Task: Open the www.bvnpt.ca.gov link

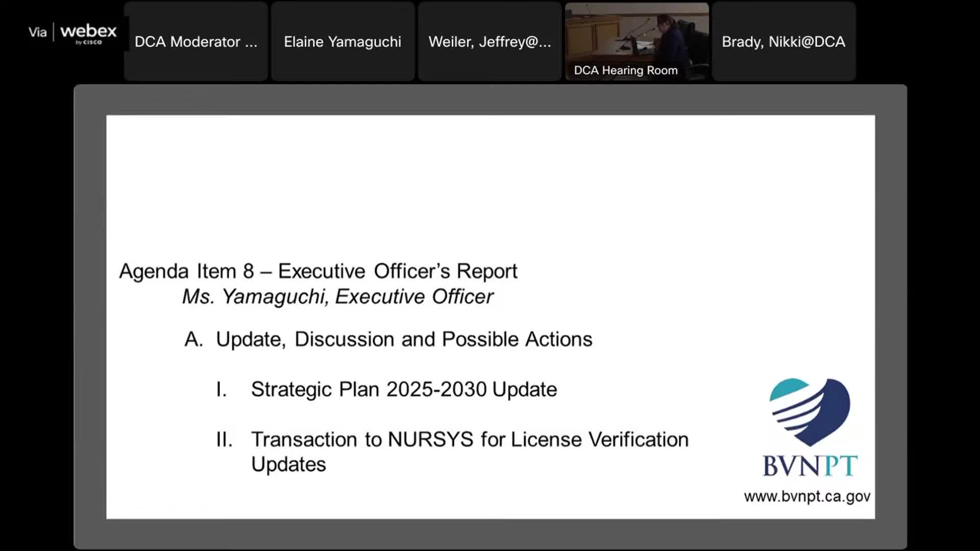Action: tap(807, 496)
